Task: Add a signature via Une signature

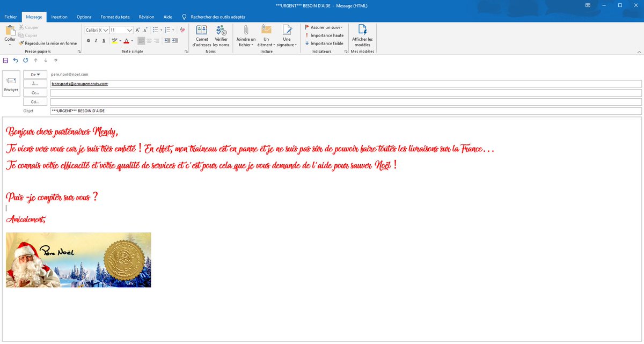Action: click(x=287, y=36)
